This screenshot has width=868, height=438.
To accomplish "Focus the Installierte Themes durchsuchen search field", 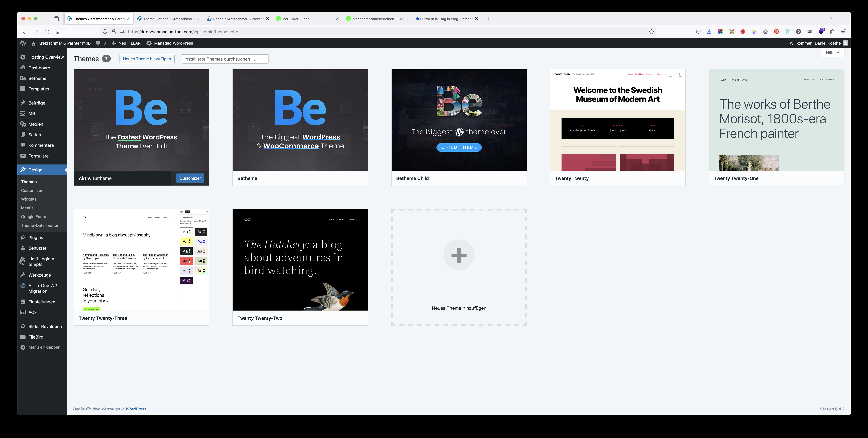I will coord(225,59).
